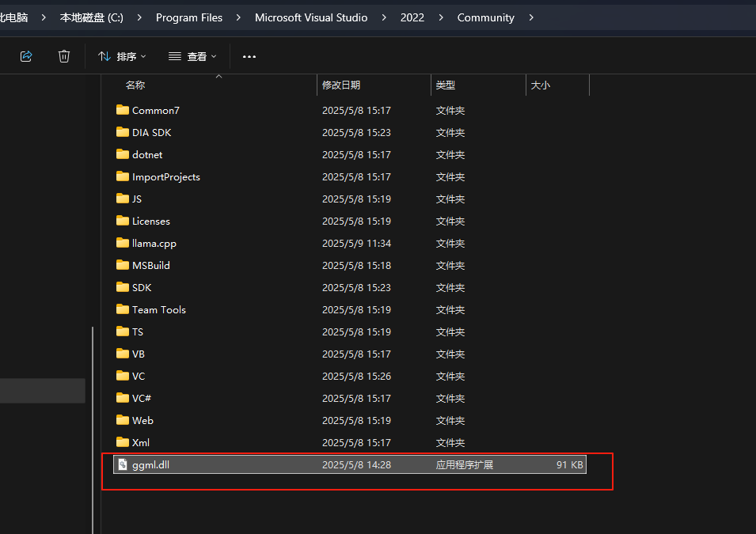Click the Share icon in toolbar
Screen dimensions: 756x534
point(26,56)
